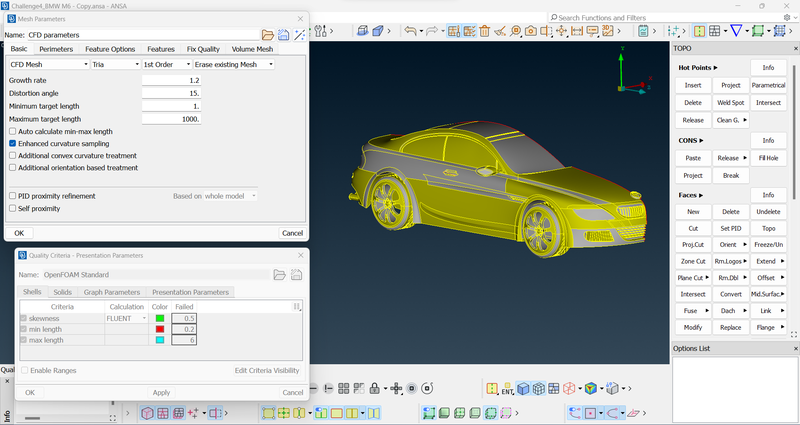Open the Tria element type dropdown
Screen dimensions: 800x425
coord(116,64)
